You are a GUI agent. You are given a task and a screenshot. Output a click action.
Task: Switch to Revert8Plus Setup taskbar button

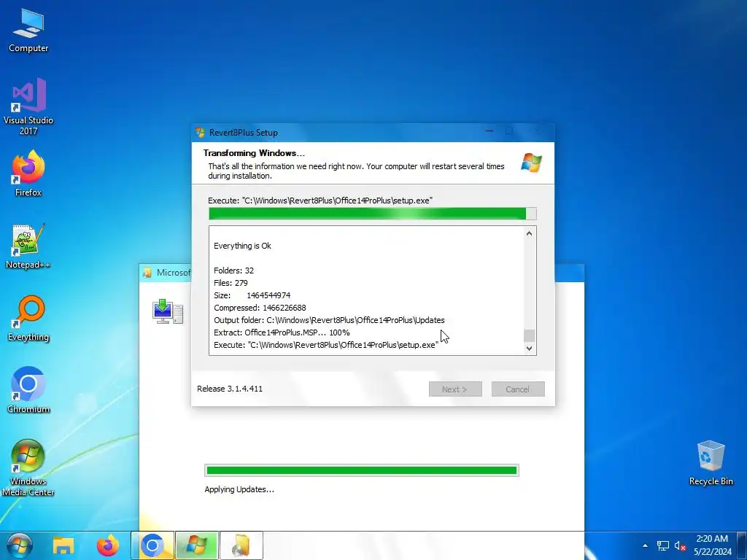pos(197,545)
